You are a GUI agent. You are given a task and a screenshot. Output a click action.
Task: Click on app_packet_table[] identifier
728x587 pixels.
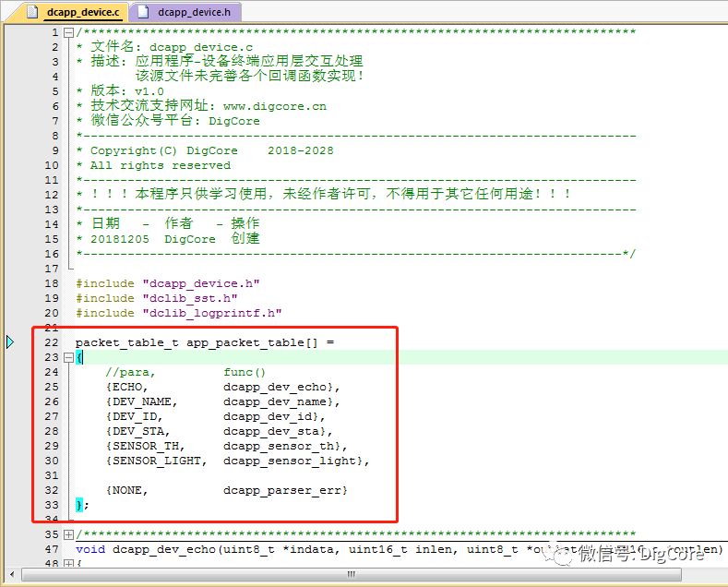(253, 342)
